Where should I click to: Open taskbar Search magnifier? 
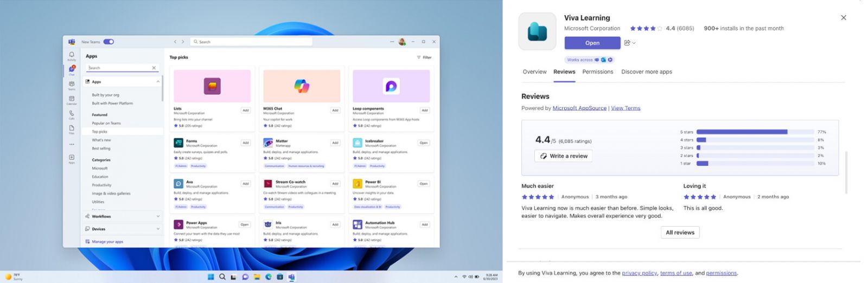coord(222,276)
